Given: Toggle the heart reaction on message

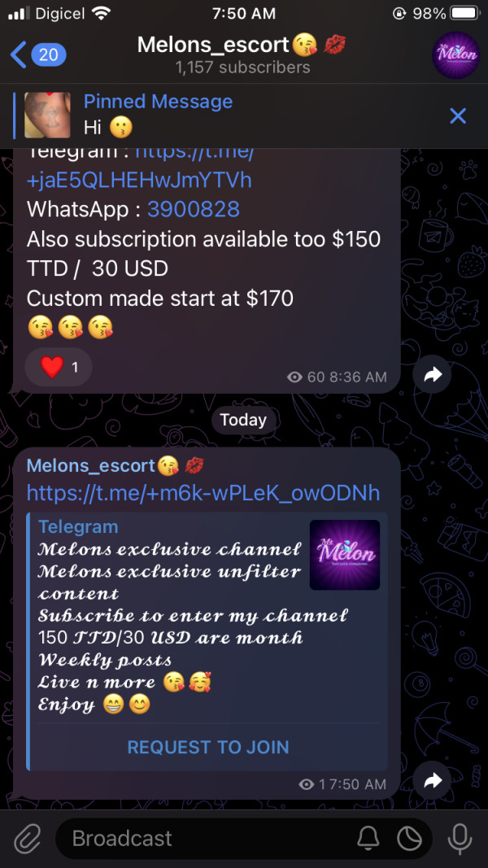Looking at the screenshot, I should click(59, 367).
